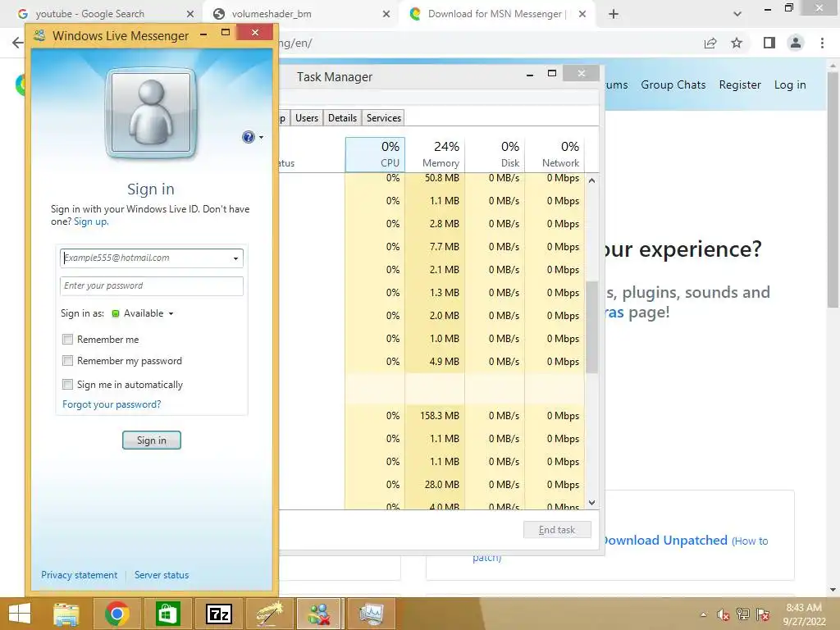Open the Register link on the website
Viewport: 840px width, 630px height.
click(740, 84)
